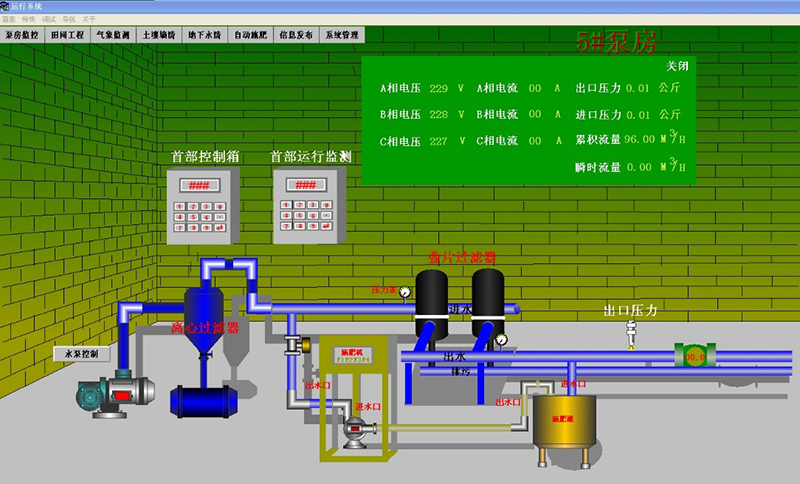The image size is (800, 484).
Task: Click the valve on the vertical blue pipe
Action: (x=293, y=345)
